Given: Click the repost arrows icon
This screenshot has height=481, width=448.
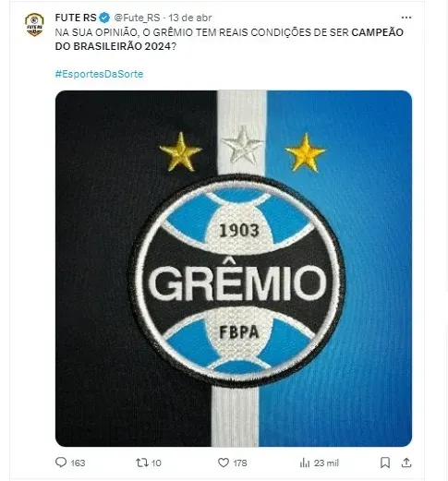Looking at the screenshot, I should coord(142,463).
